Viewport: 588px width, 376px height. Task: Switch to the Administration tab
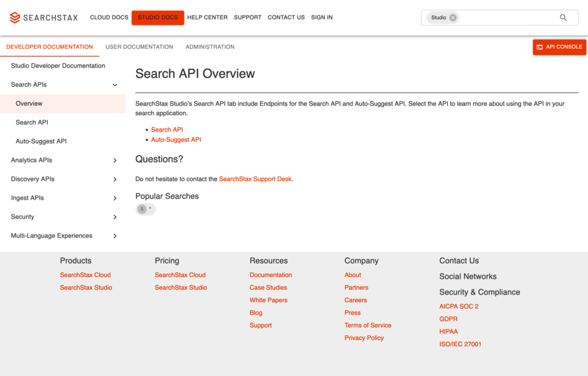210,47
